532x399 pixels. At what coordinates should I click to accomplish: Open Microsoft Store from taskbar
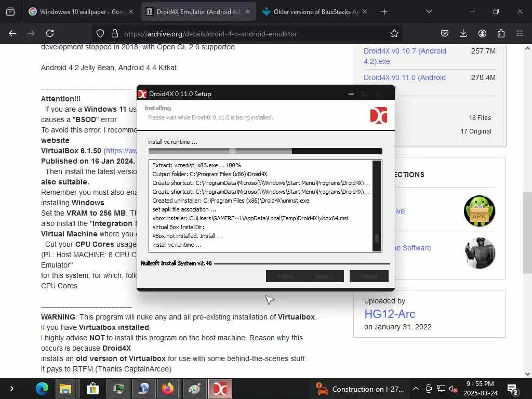(x=92, y=389)
